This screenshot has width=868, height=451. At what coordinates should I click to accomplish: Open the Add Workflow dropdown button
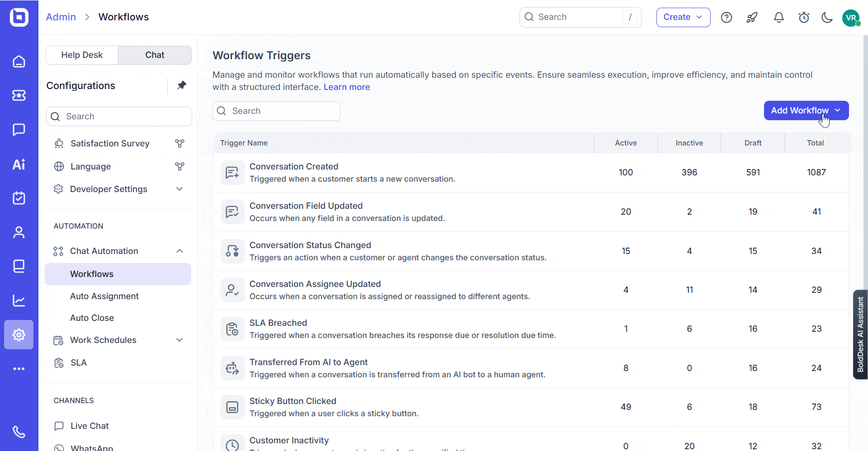click(x=806, y=110)
